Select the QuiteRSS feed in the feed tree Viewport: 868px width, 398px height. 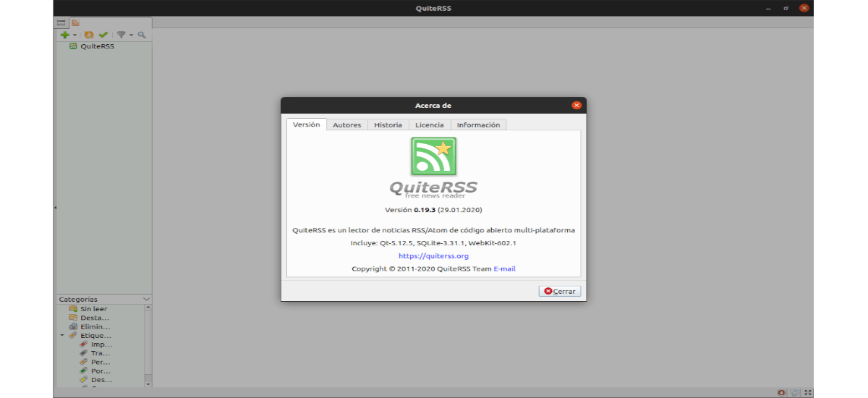(x=91, y=46)
